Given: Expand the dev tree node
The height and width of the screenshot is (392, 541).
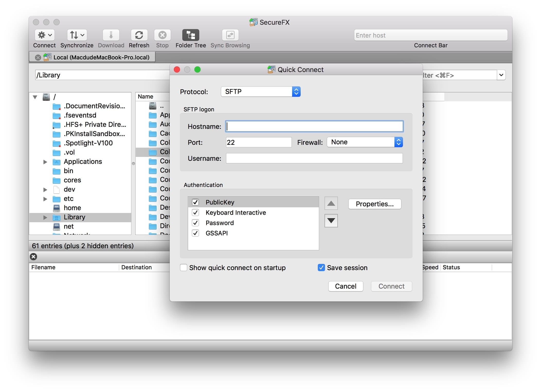Looking at the screenshot, I should coord(45,190).
